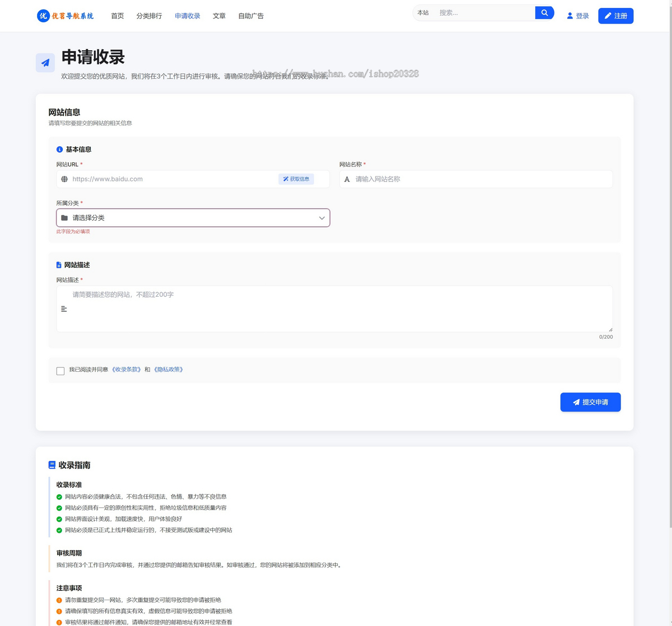
Task: Open 分类排行 nav item
Action: point(149,16)
